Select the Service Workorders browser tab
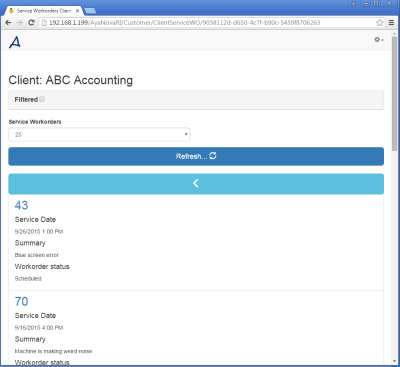 point(43,11)
